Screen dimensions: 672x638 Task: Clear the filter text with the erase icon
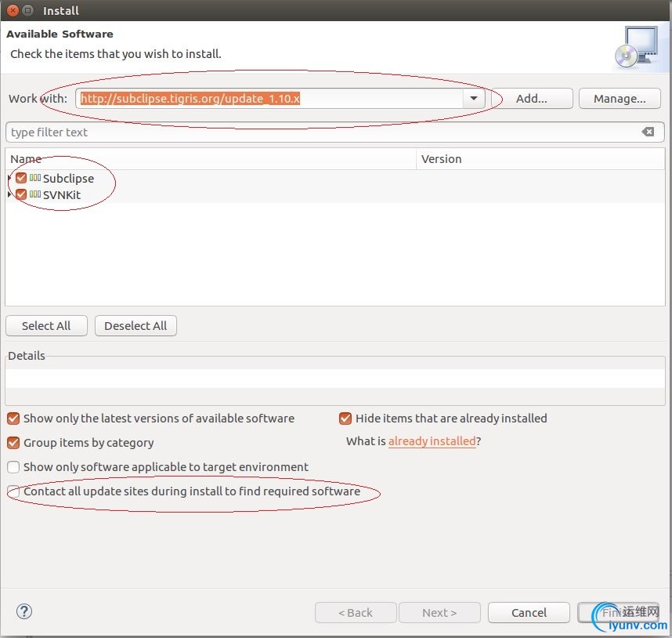[x=648, y=132]
